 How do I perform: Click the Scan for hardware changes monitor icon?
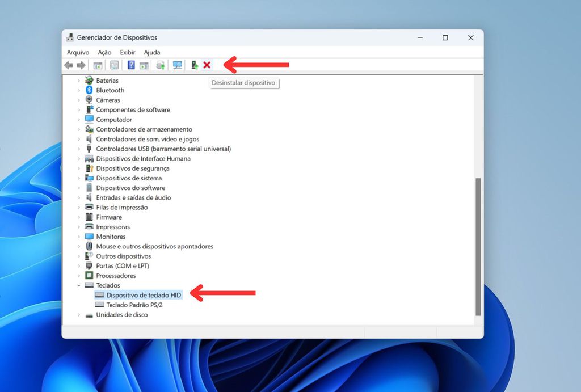(x=178, y=65)
